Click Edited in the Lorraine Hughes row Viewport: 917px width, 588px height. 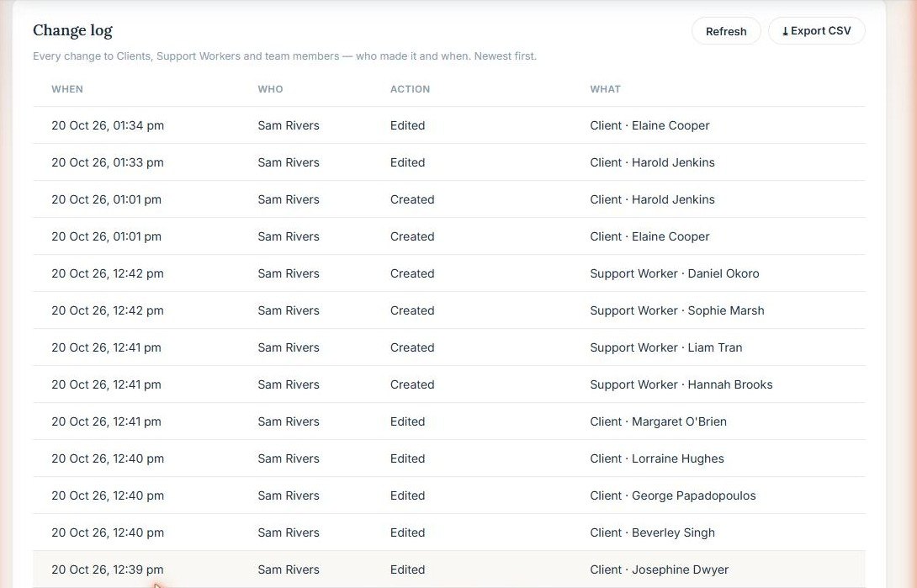point(408,458)
